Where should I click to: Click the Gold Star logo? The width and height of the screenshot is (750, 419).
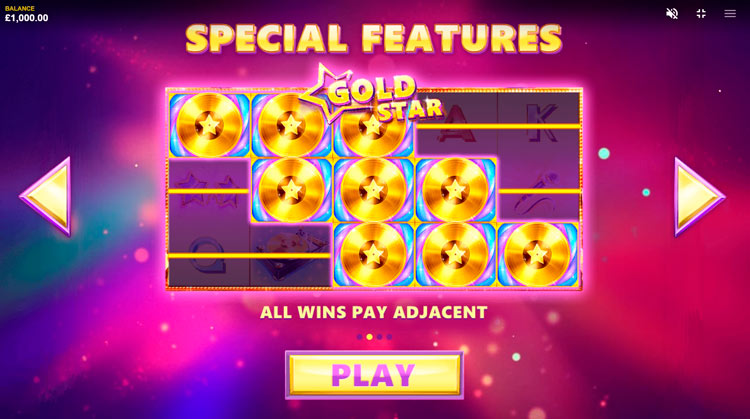372,93
